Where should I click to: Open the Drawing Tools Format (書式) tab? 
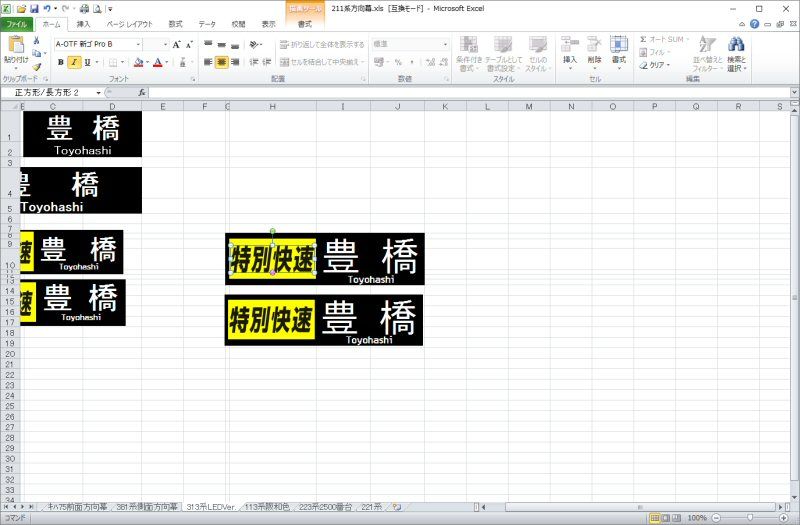(305, 24)
